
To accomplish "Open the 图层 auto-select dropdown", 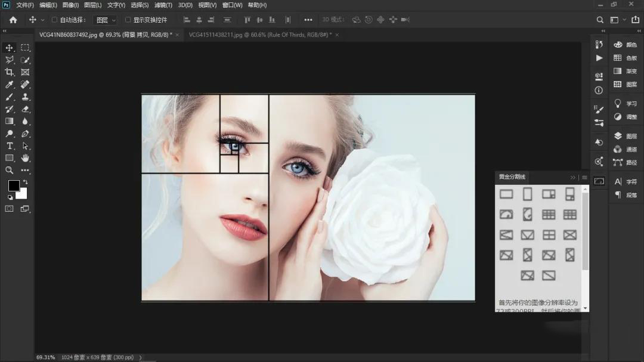I will (x=106, y=20).
